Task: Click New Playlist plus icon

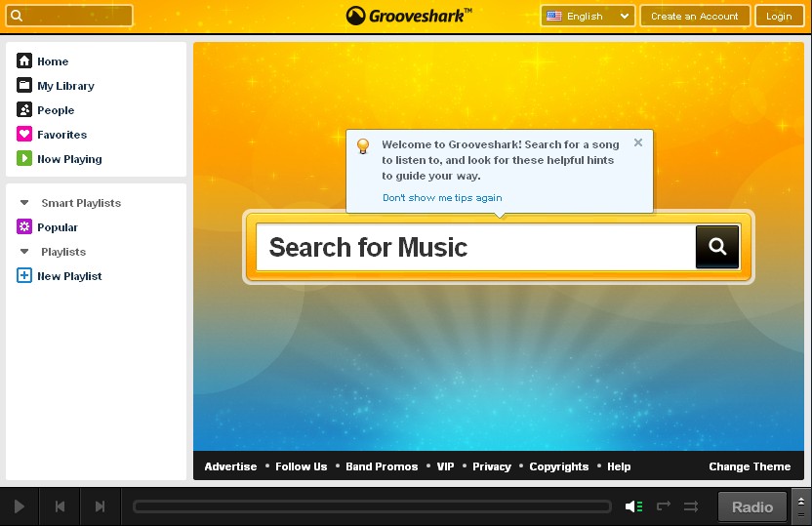Action: coord(24,275)
